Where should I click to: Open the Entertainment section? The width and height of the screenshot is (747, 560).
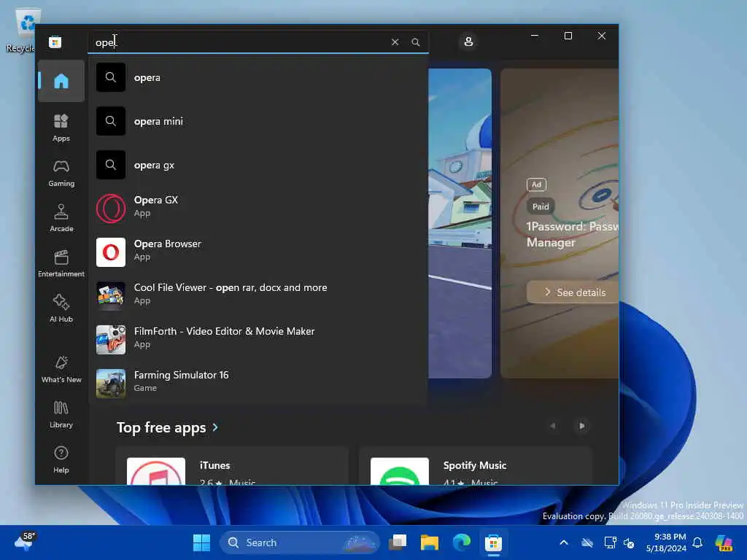(61, 262)
